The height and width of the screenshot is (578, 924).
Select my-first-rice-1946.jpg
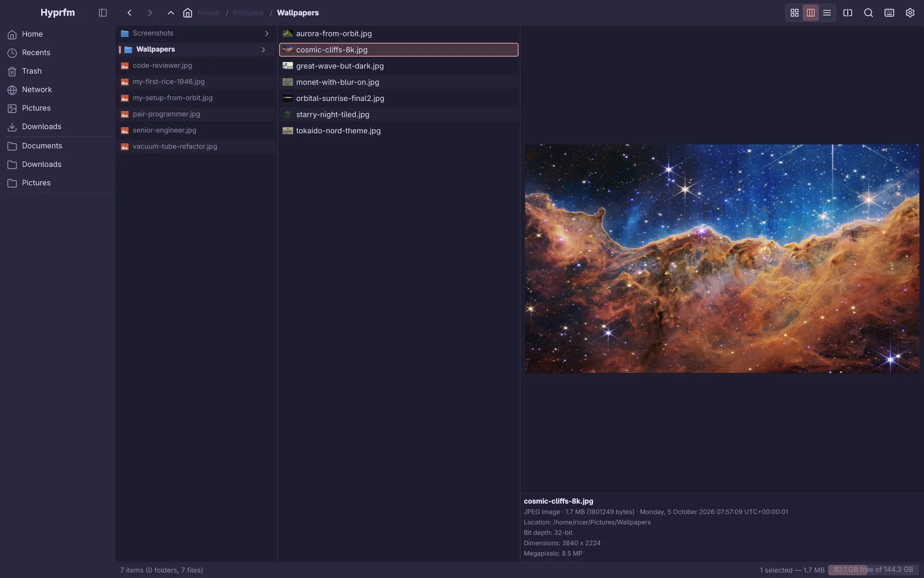(x=196, y=82)
